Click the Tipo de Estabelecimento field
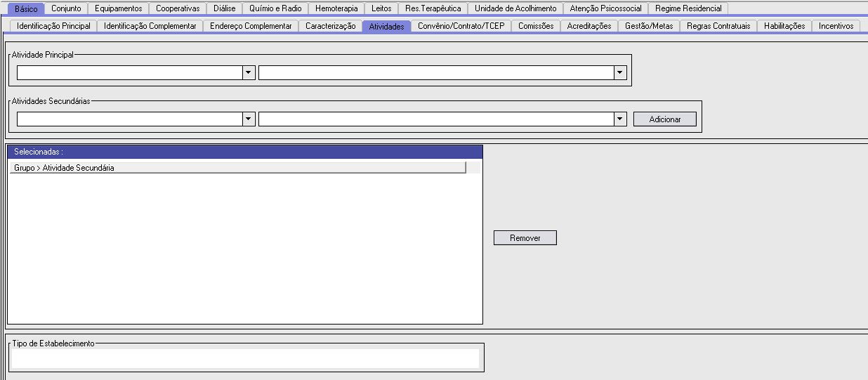This screenshot has width=868, height=380. click(245, 359)
